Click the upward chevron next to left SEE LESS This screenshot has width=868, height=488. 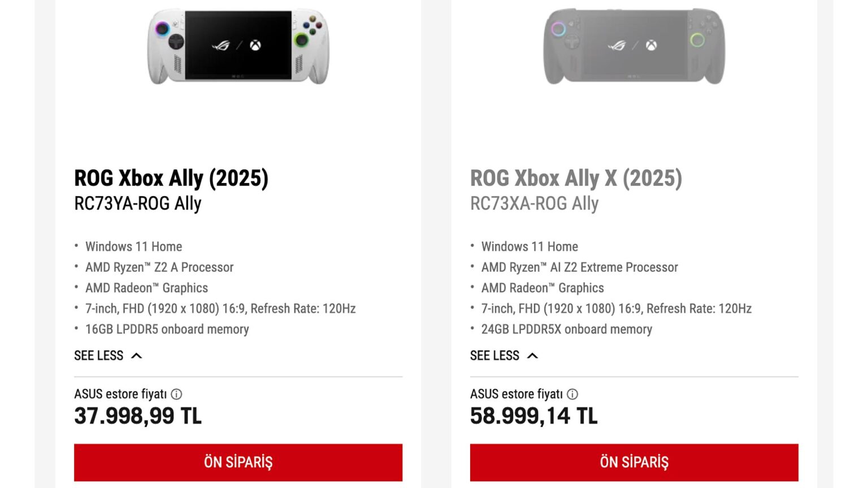point(137,355)
